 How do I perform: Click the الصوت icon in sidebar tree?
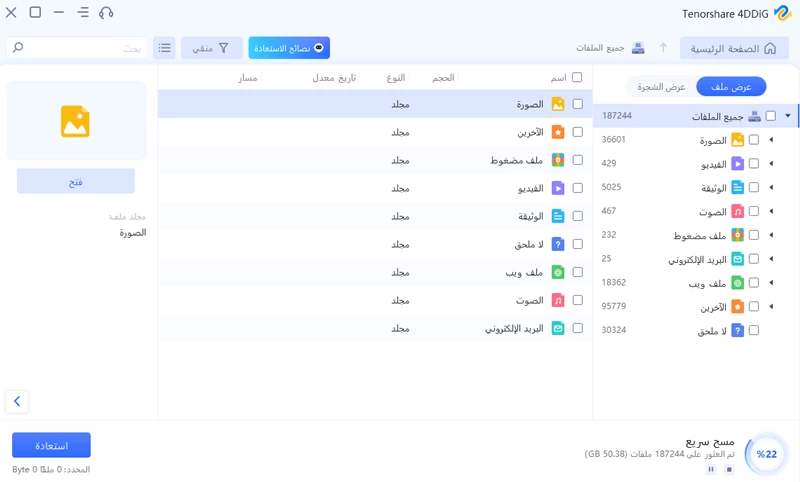pos(738,211)
